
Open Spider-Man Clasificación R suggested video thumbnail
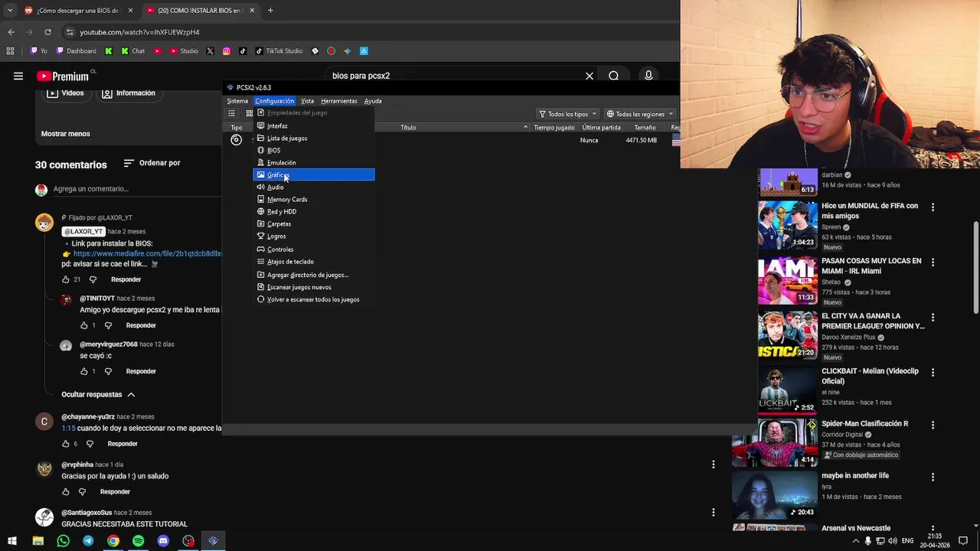(x=775, y=442)
